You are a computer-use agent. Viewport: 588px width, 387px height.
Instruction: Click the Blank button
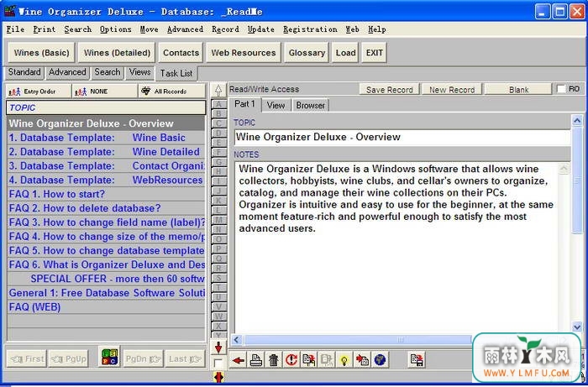point(518,90)
